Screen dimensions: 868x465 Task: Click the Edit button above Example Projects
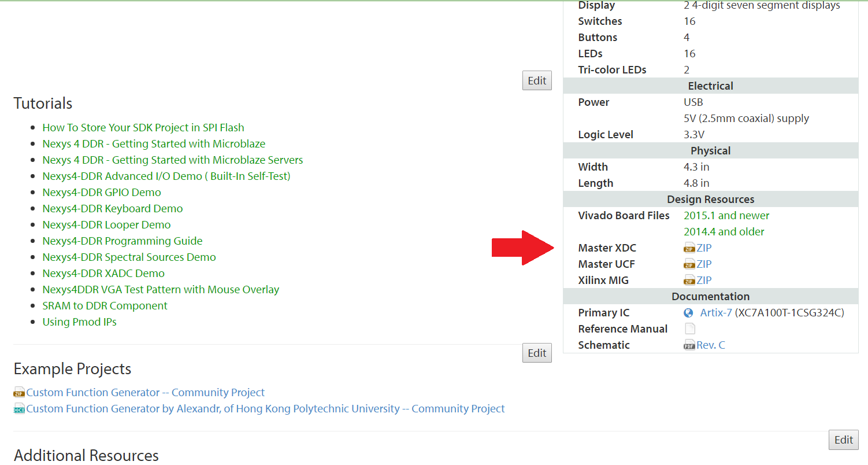tap(537, 353)
